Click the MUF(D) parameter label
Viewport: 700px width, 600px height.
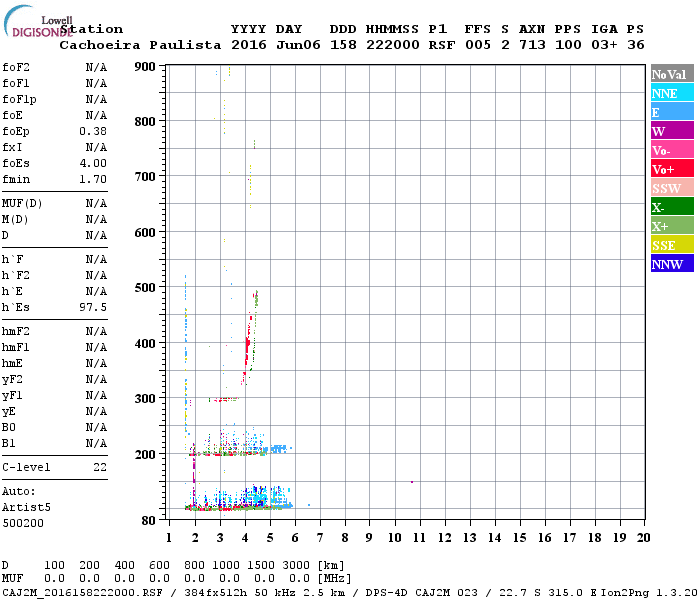click(x=22, y=204)
